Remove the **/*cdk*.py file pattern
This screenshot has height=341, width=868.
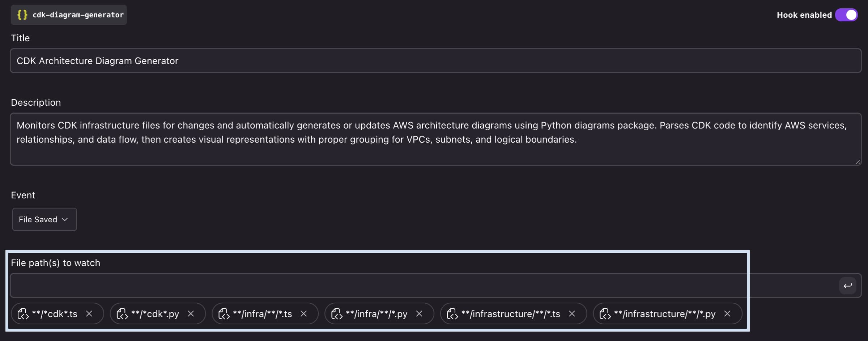(191, 313)
